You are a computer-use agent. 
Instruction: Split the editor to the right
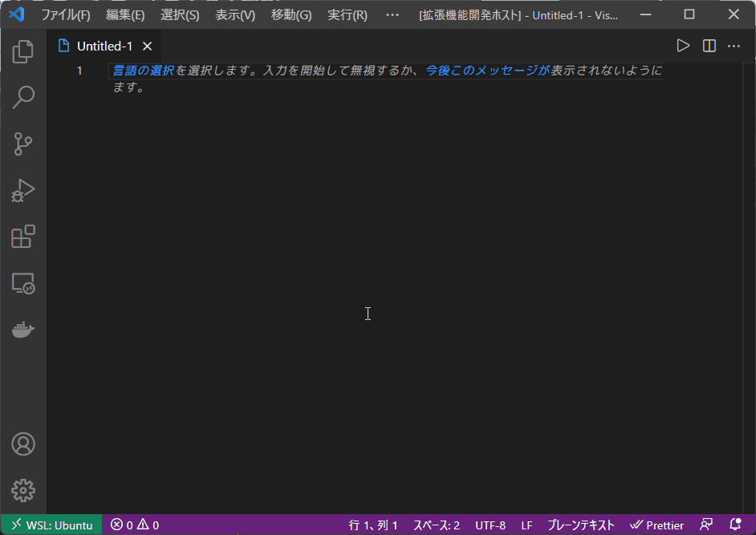click(709, 46)
